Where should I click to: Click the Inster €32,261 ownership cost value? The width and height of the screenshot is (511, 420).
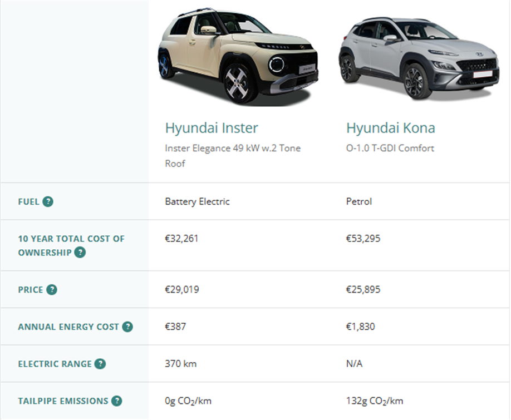tap(181, 238)
